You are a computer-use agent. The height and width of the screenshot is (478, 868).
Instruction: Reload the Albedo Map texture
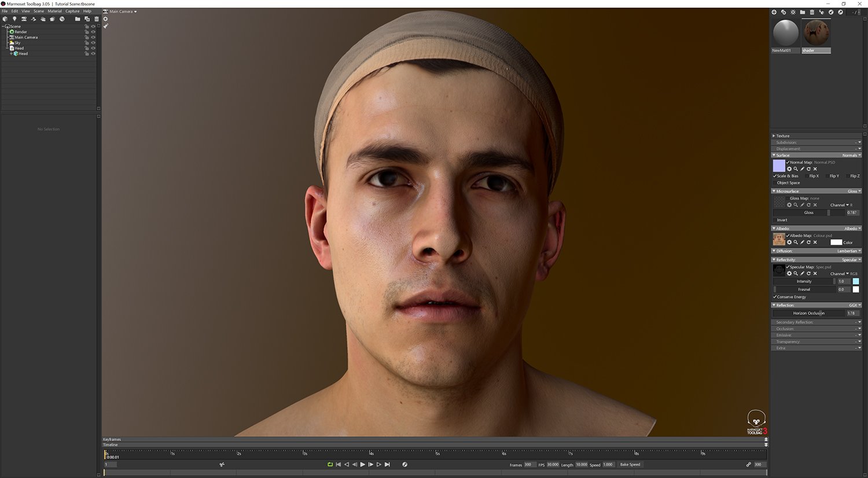click(x=808, y=242)
